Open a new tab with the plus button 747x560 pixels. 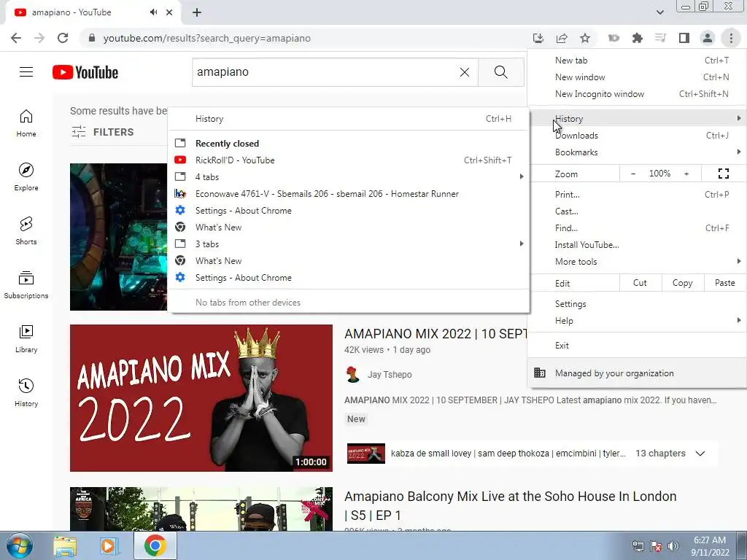(197, 12)
